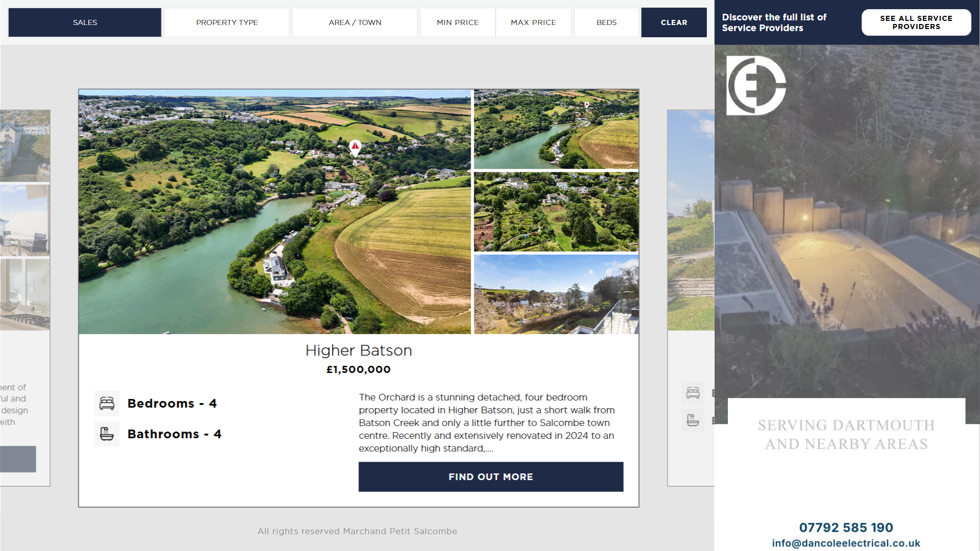
Task: Click the bed icon on the next property card
Action: [x=693, y=393]
